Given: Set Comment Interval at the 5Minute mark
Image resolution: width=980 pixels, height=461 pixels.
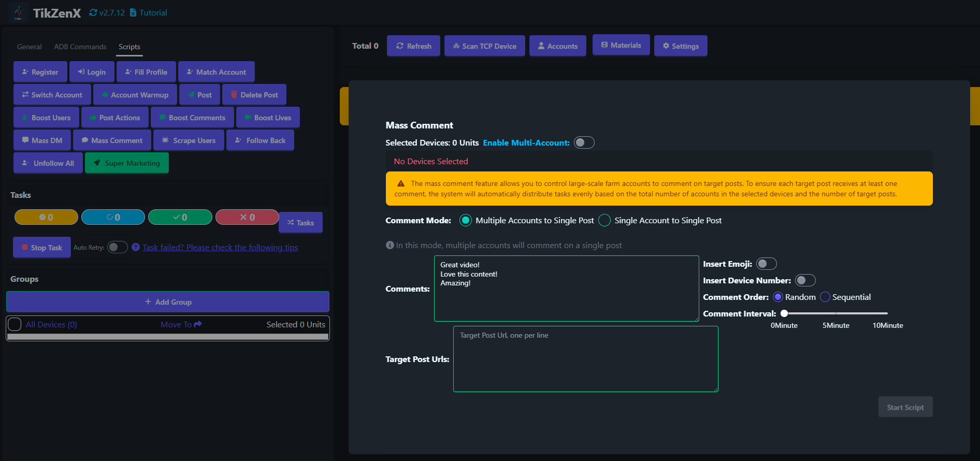Looking at the screenshot, I should (836, 313).
